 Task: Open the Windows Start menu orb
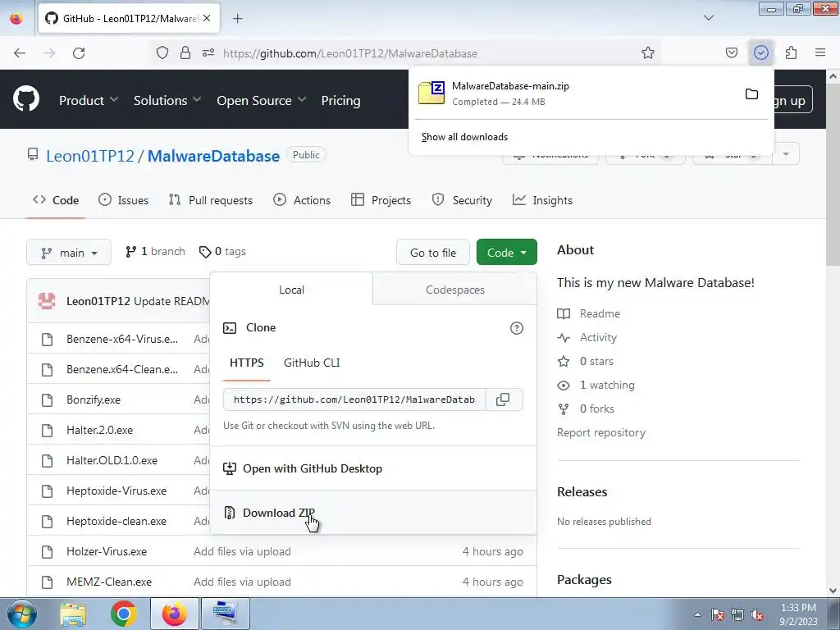(x=21, y=614)
